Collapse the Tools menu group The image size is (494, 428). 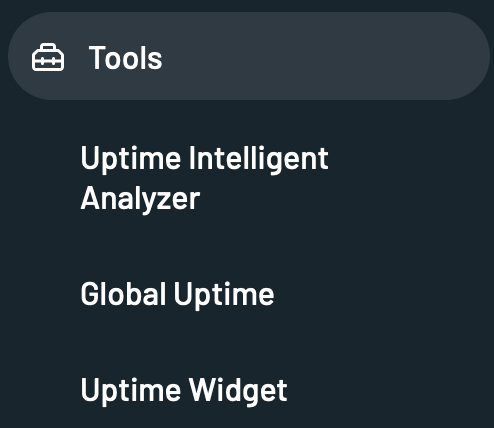click(249, 56)
